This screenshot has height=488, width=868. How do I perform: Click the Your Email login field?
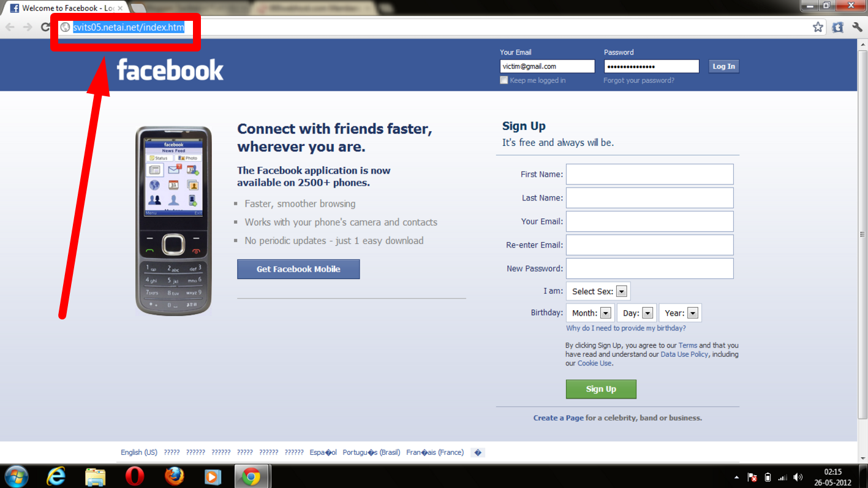(x=547, y=66)
